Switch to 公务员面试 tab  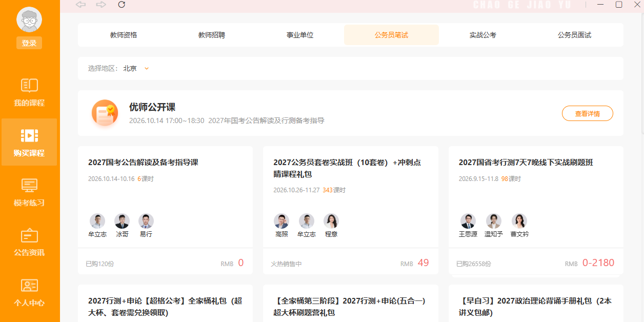click(x=574, y=35)
